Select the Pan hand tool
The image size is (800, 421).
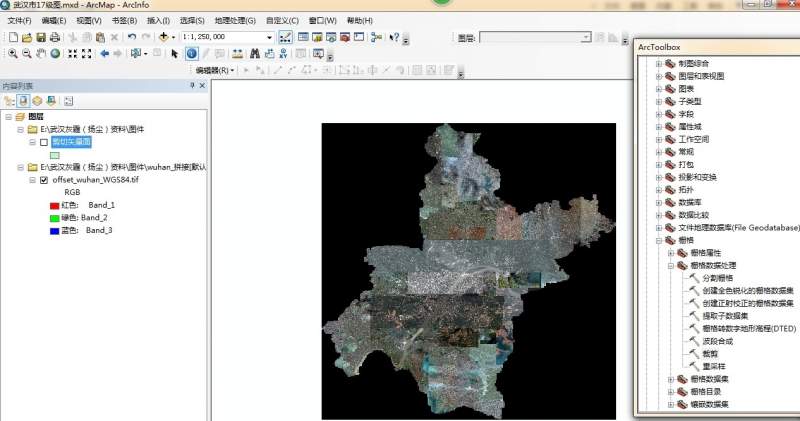[41, 54]
